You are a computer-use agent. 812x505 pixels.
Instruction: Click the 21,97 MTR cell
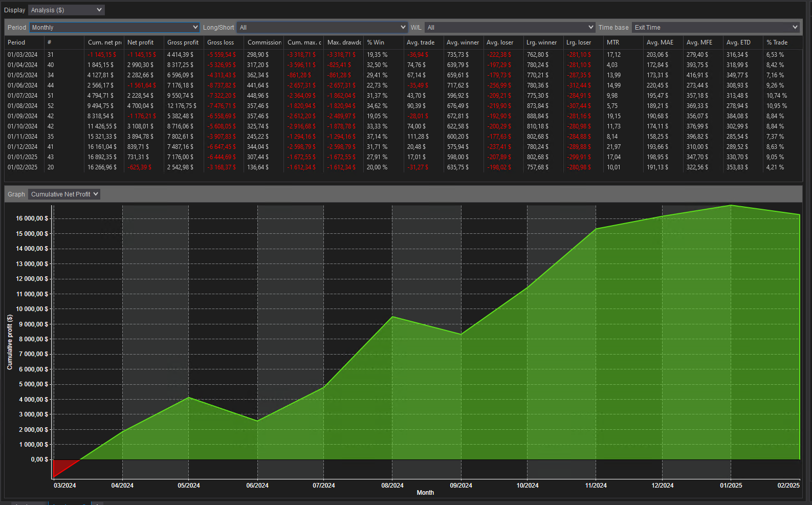coord(613,147)
